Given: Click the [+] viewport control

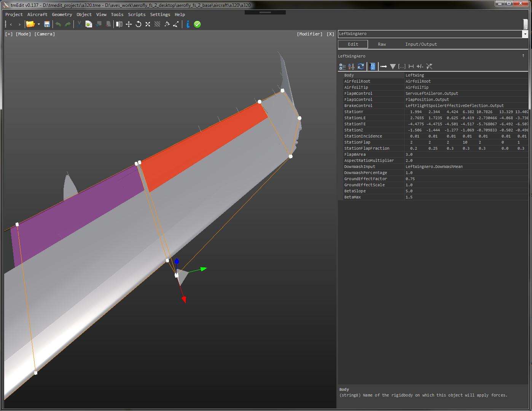Looking at the screenshot, I should 8,34.
